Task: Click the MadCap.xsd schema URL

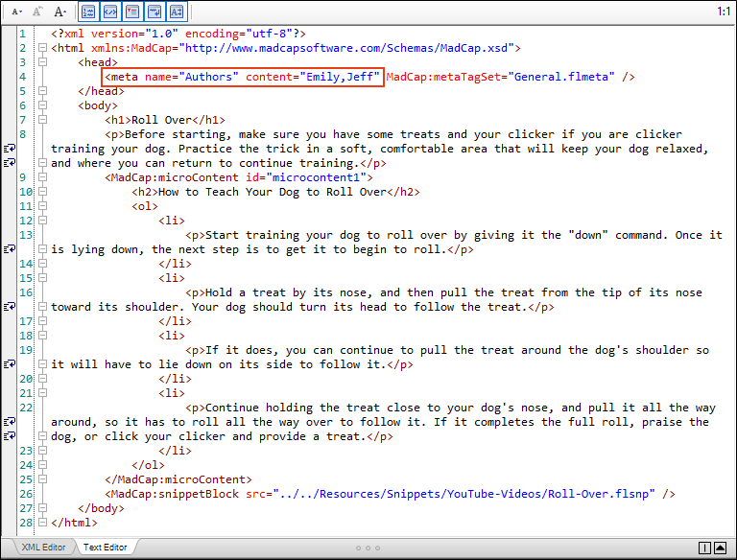Action: [x=346, y=48]
